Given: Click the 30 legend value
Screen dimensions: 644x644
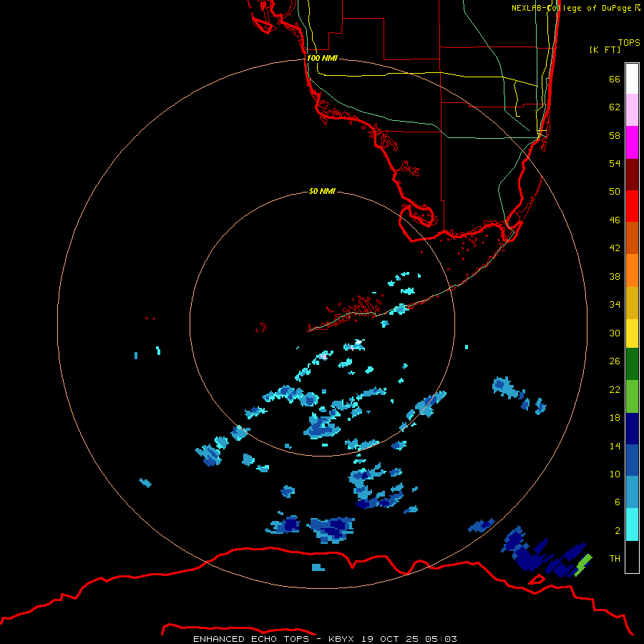Looking at the screenshot, I should pyautogui.click(x=615, y=333).
